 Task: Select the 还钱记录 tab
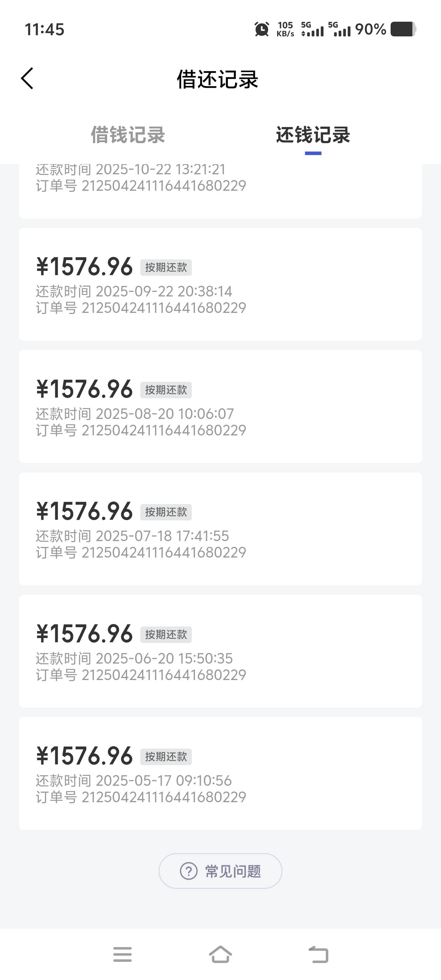coord(313,135)
